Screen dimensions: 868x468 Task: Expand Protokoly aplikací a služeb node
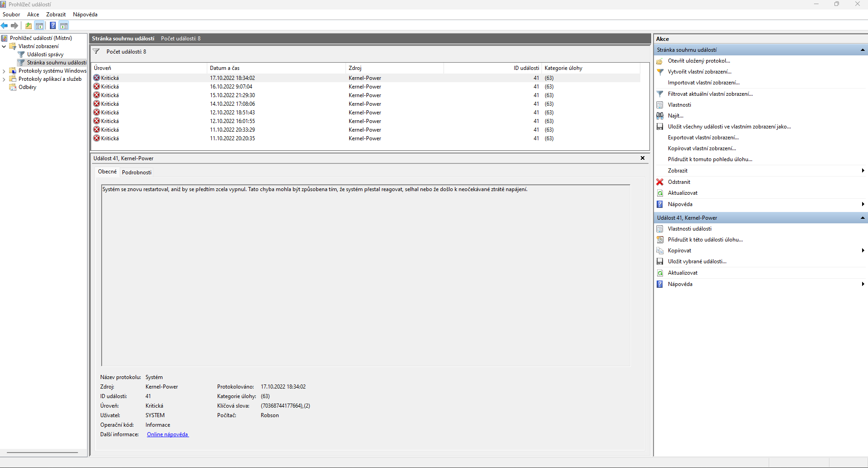coord(4,79)
